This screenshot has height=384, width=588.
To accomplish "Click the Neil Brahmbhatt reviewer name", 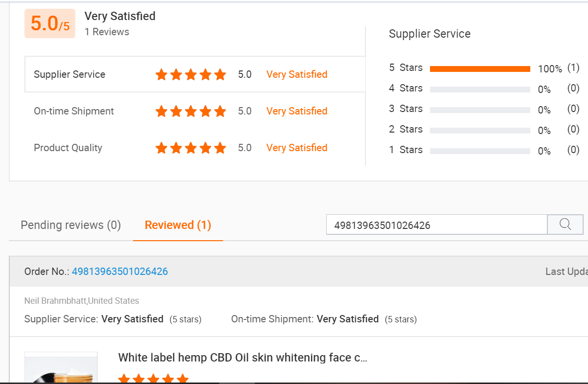I will (x=55, y=301).
